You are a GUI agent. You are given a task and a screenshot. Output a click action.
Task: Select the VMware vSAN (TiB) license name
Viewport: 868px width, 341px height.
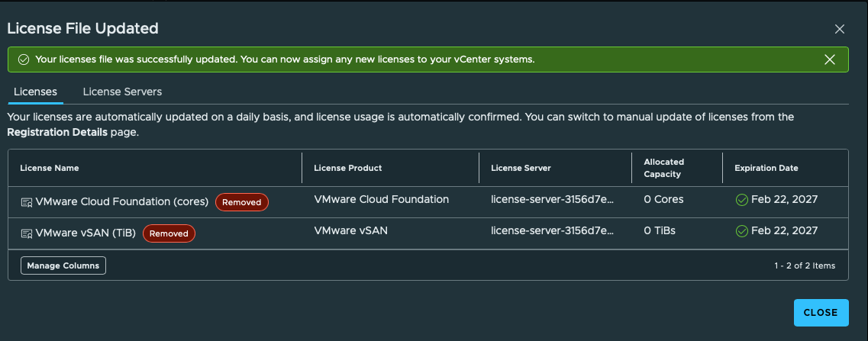86,233
